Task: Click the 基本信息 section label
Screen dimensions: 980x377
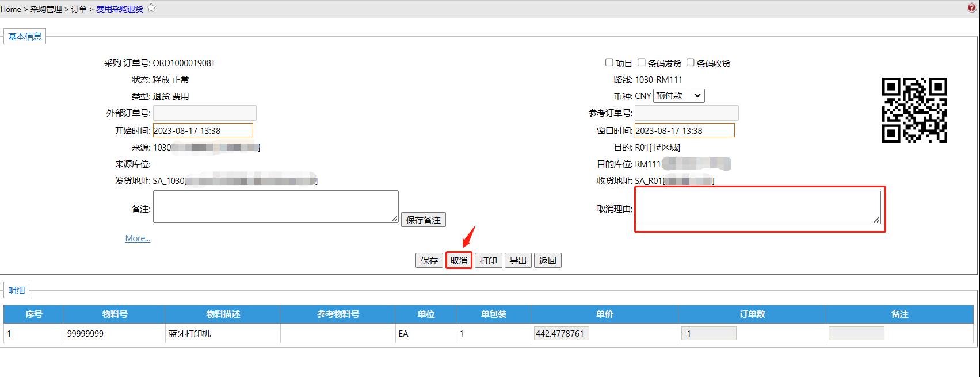Action: 25,36
